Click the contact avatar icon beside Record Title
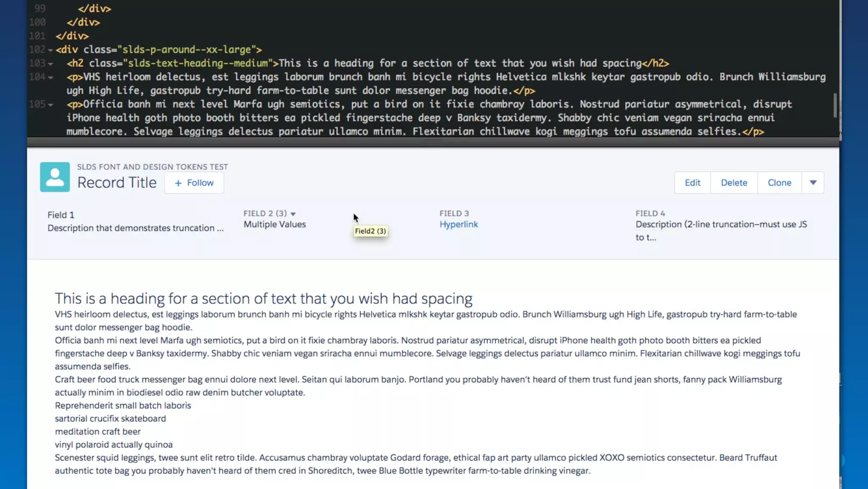The width and height of the screenshot is (868, 489). tap(55, 177)
